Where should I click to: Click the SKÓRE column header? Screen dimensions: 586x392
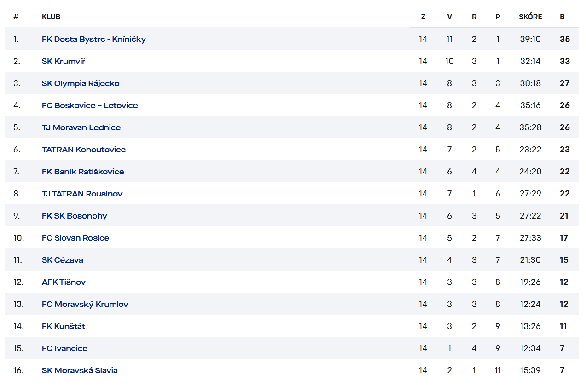click(530, 17)
